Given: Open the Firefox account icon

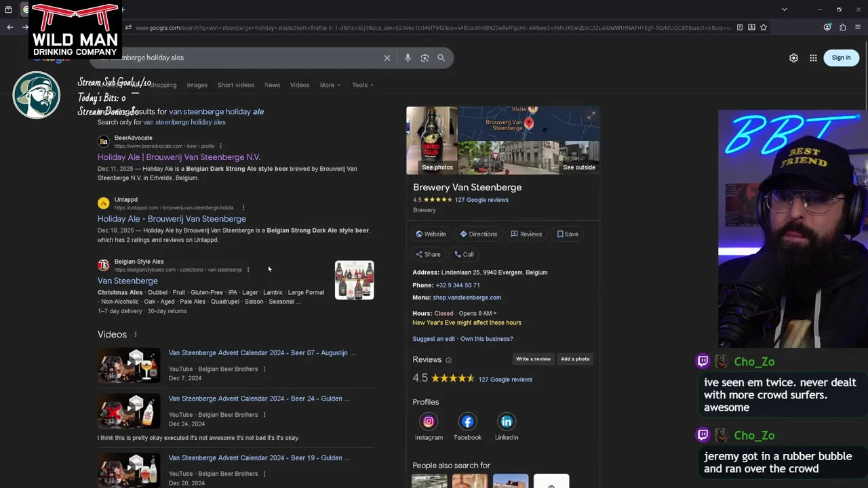Looking at the screenshot, I should pos(827,27).
